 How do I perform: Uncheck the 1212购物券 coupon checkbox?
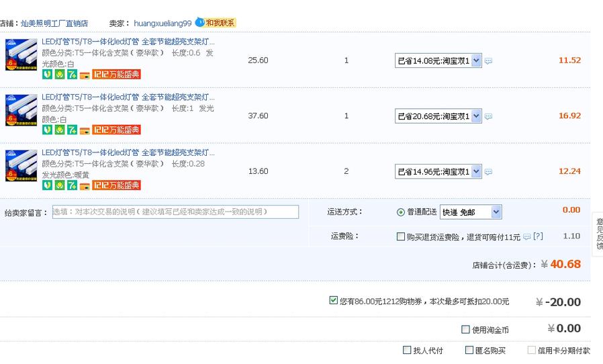[x=334, y=300]
